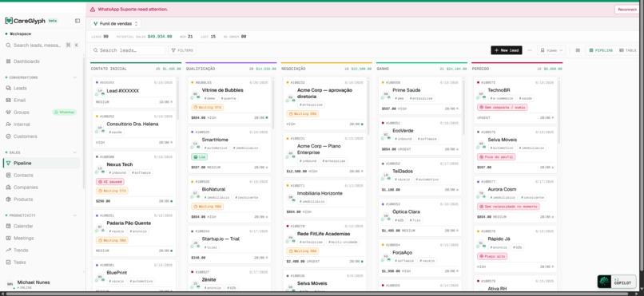
Task: Click the Meetings sidebar icon
Action: [8, 239]
